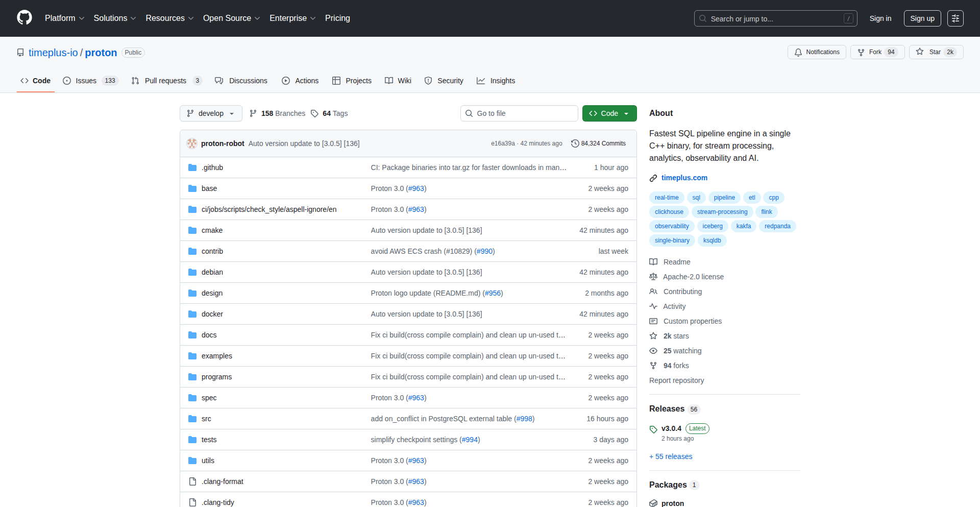Open the Pricing menu item
The width and height of the screenshot is (980, 507).
[x=337, y=18]
